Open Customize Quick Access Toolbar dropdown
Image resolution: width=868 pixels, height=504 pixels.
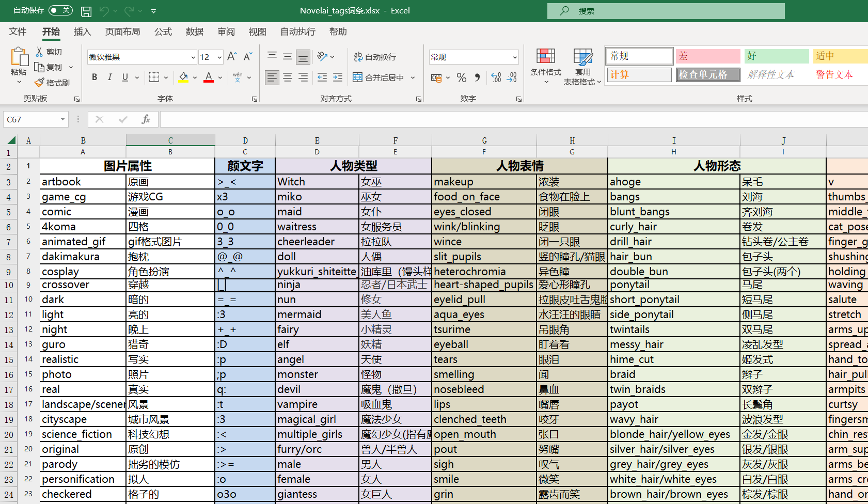154,11
